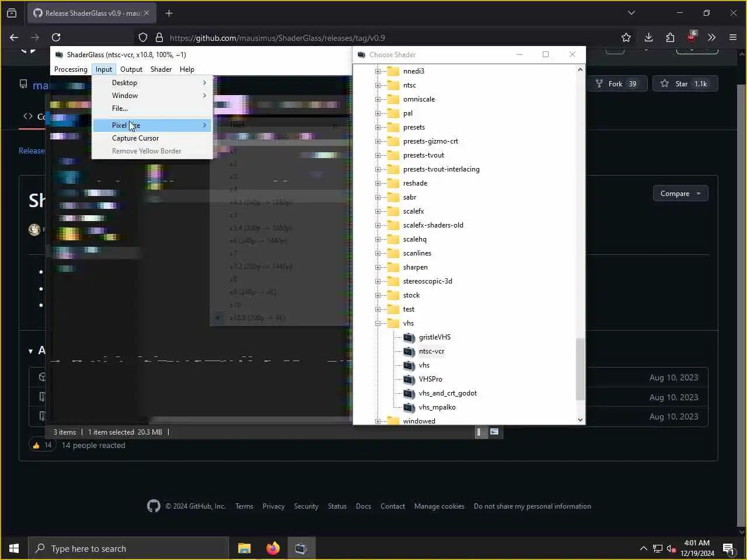Viewport: 747px width, 560px height.
Task: Click thumbs up reaction button
Action: [42, 445]
